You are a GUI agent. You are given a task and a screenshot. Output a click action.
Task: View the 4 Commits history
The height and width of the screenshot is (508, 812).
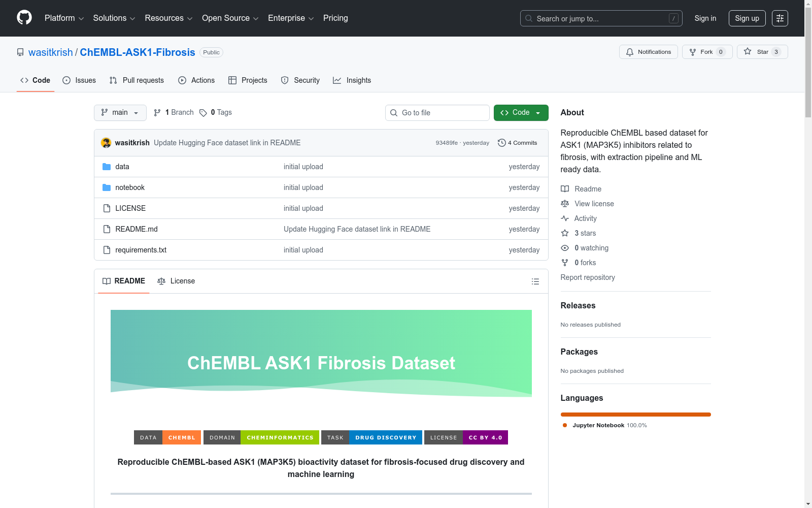click(x=518, y=143)
